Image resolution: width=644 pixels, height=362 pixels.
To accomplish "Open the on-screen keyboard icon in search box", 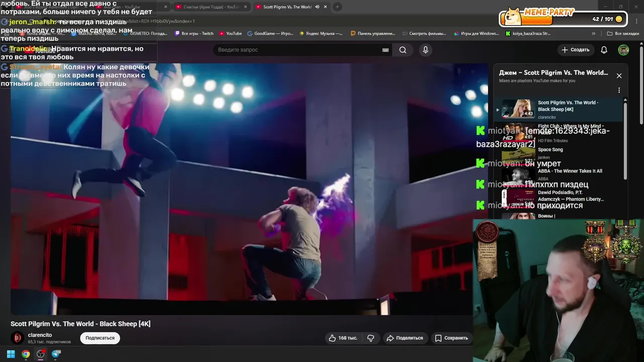I will point(385,50).
